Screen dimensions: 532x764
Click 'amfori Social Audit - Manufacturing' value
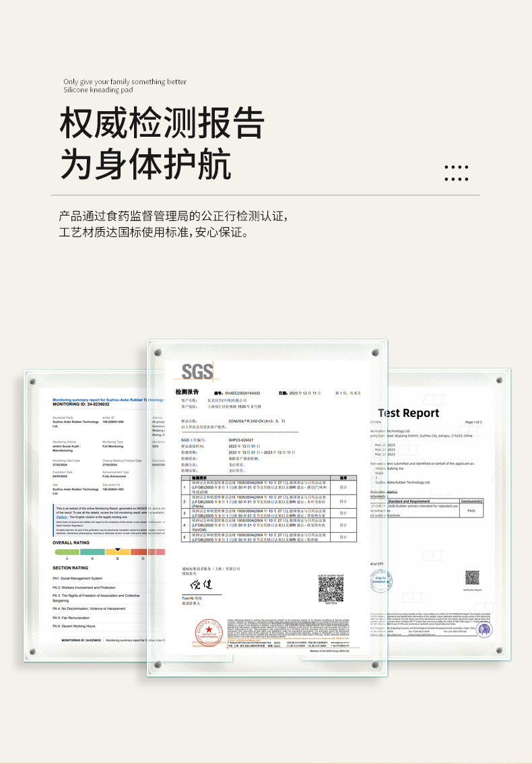(x=67, y=448)
